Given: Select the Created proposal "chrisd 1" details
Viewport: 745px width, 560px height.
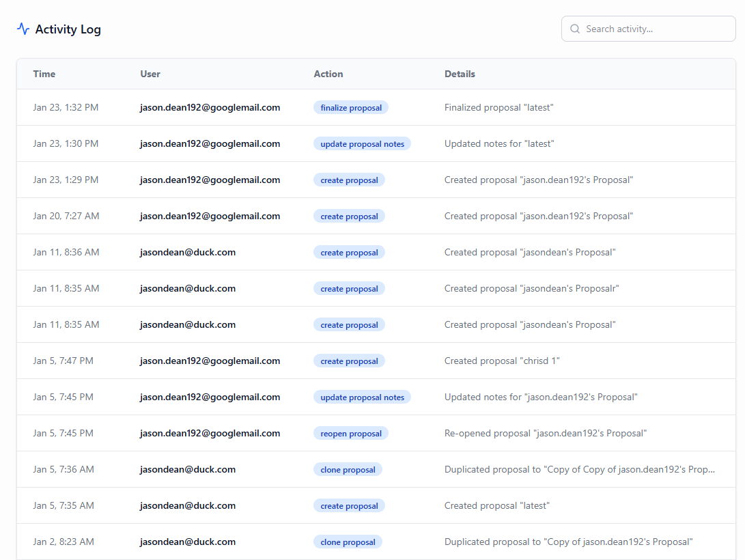Looking at the screenshot, I should (502, 361).
